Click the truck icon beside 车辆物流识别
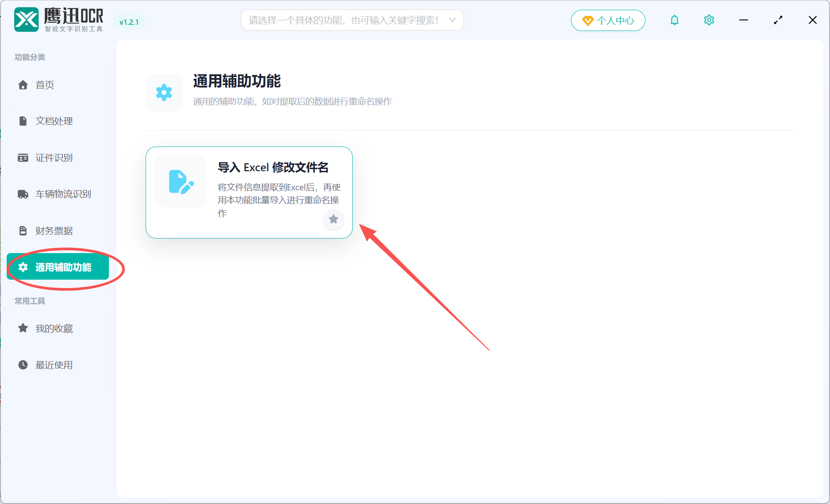 [x=23, y=194]
